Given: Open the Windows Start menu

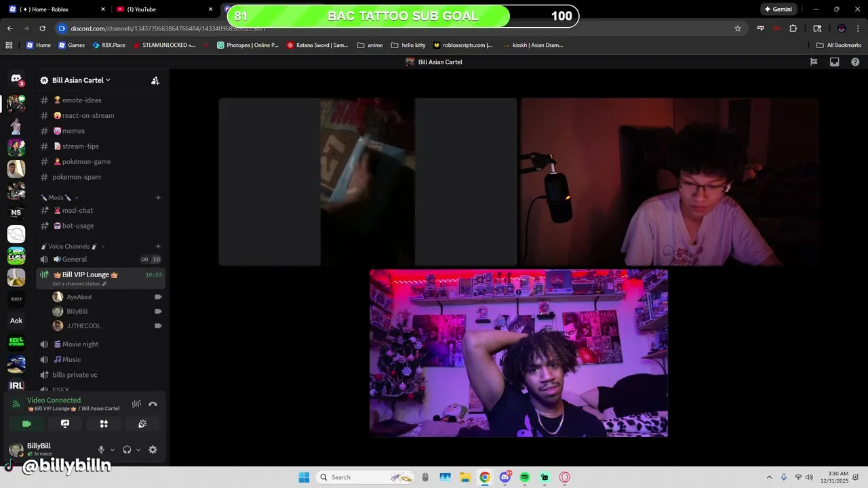Looking at the screenshot, I should [x=304, y=477].
